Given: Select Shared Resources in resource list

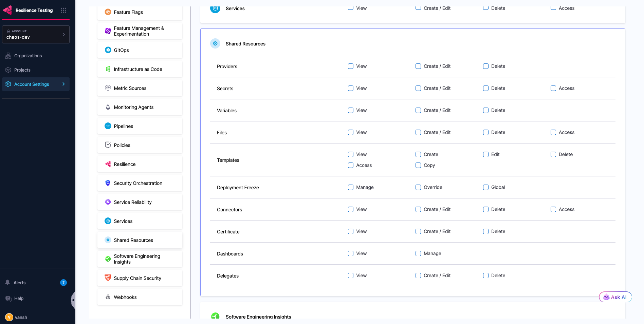Looking at the screenshot, I should point(140,240).
